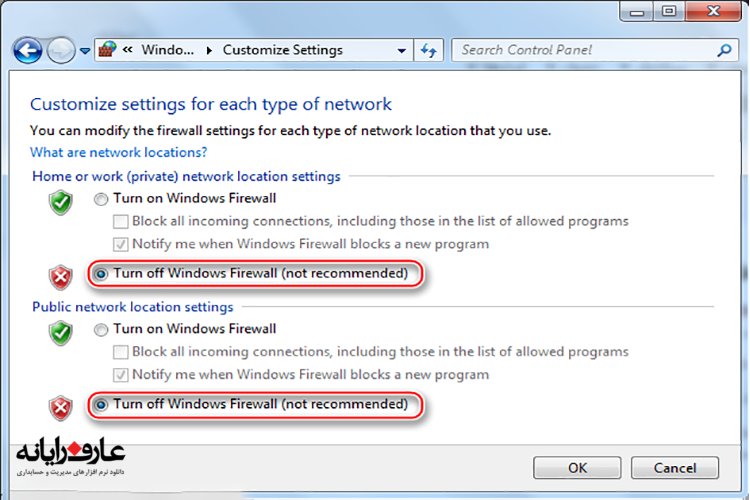The width and height of the screenshot is (750, 500).
Task: Click the Windows Firewall breadcrumb item
Action: coord(167,50)
